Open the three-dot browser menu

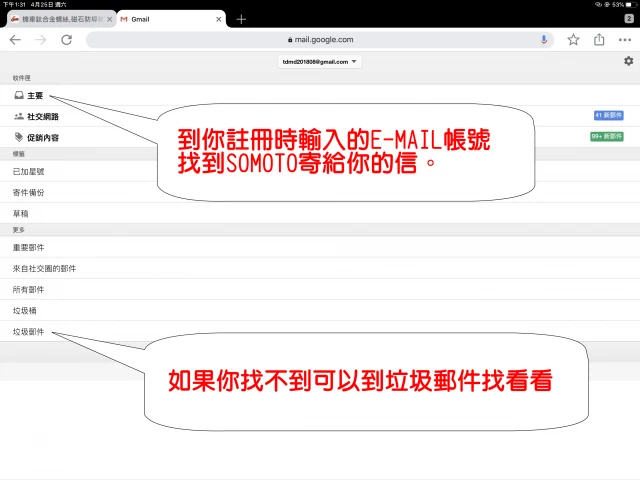point(625,40)
